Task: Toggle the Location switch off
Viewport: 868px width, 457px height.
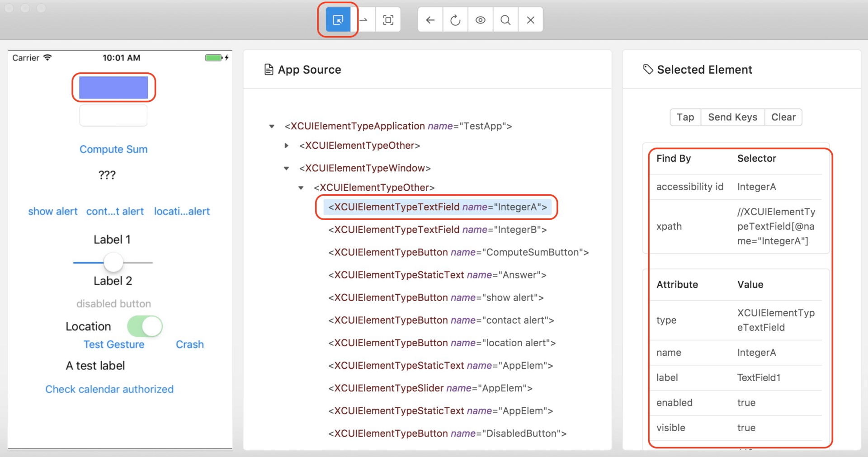Action: (145, 326)
